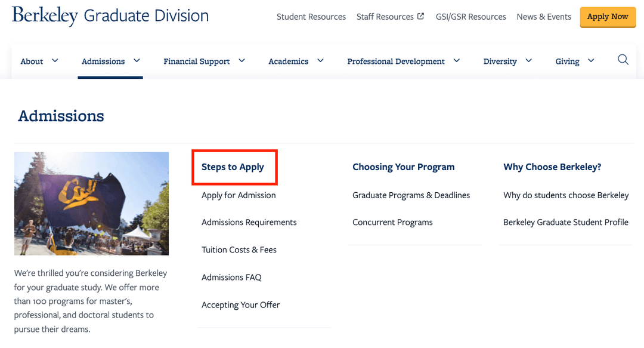Expand the About menu chevron

[55, 61]
